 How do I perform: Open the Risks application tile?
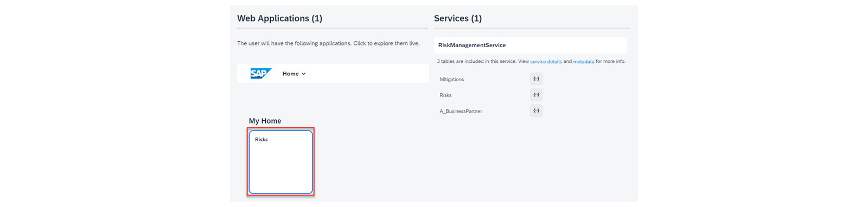pyautogui.click(x=281, y=162)
